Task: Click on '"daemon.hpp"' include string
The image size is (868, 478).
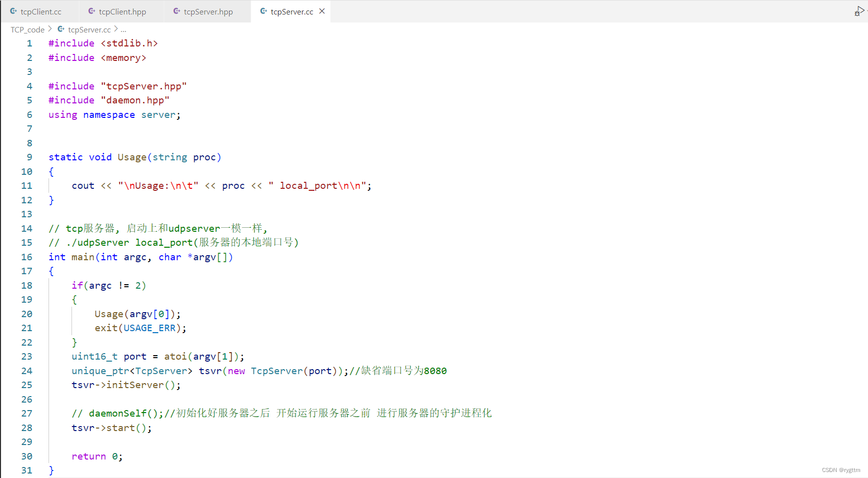Action: point(135,100)
